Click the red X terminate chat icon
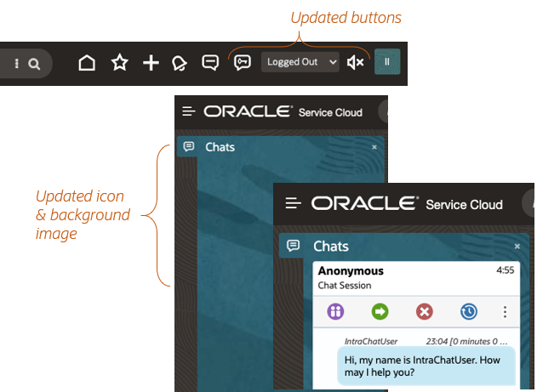 425,311
